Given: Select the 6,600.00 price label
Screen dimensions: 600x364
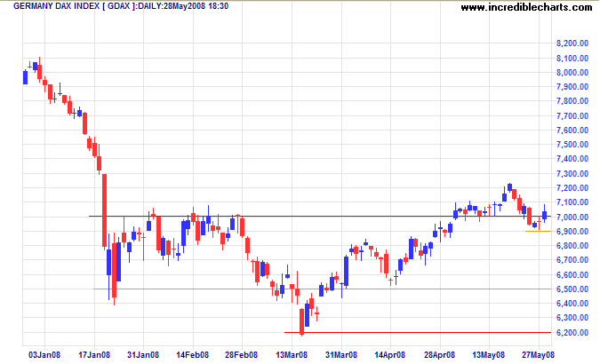Looking at the screenshot, I should [572, 275].
